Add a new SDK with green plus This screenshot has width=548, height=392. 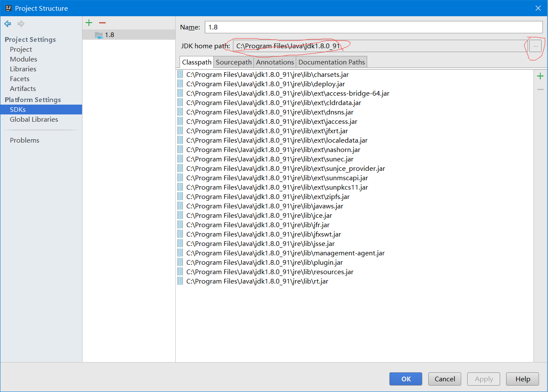click(x=89, y=23)
